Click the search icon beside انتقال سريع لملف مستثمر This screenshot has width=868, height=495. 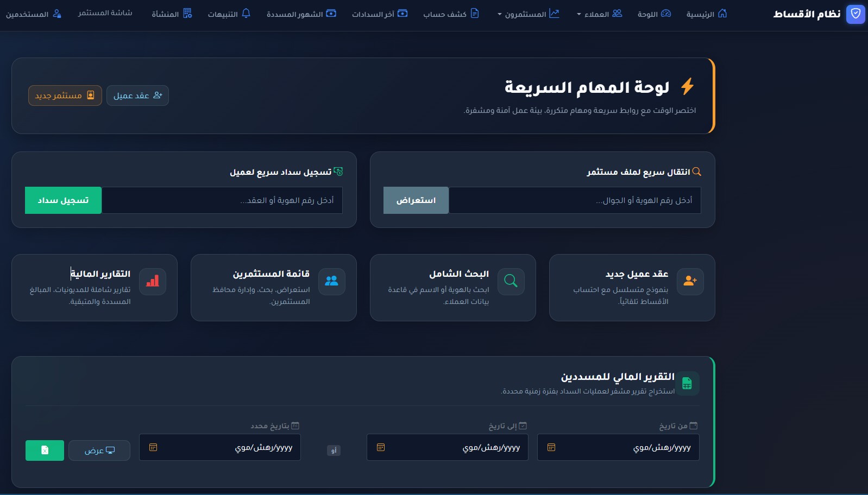[697, 172]
